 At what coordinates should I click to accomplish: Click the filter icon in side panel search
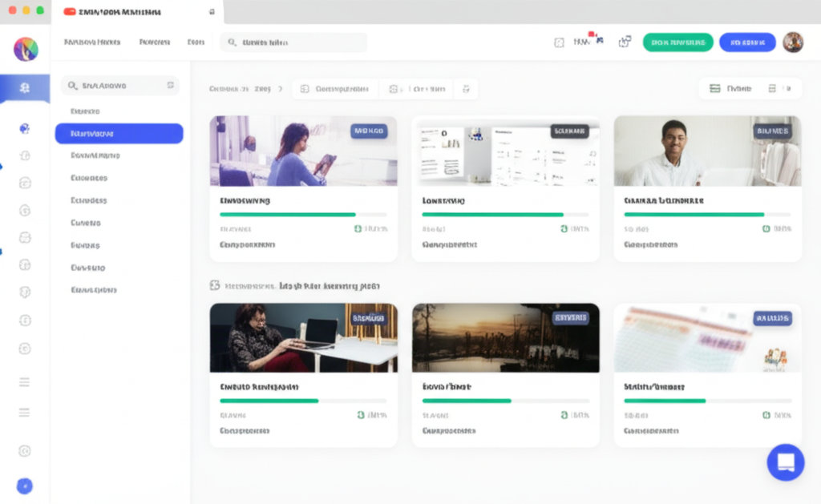pos(170,85)
